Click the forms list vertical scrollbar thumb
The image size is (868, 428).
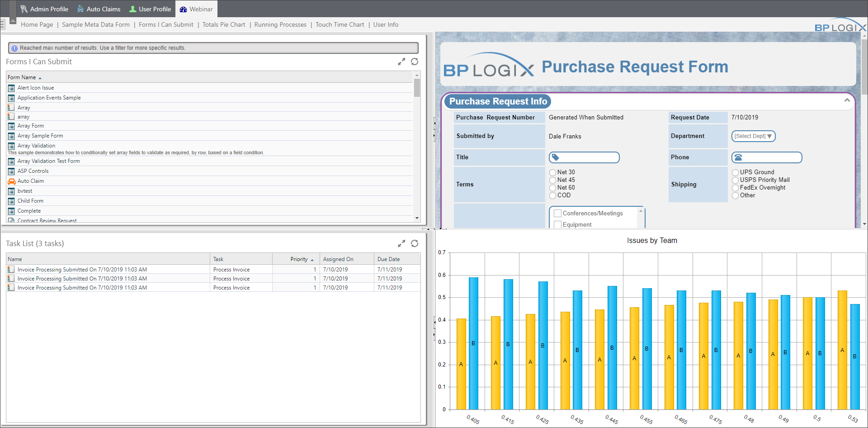point(417,88)
